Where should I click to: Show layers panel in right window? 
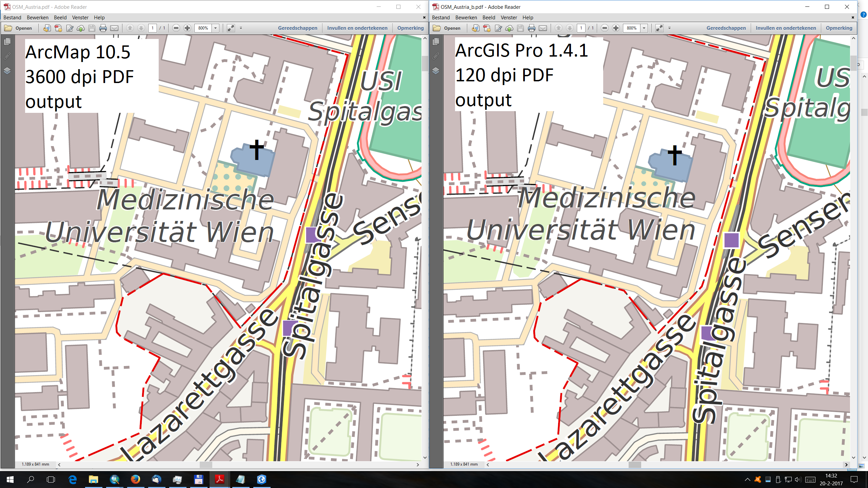436,71
